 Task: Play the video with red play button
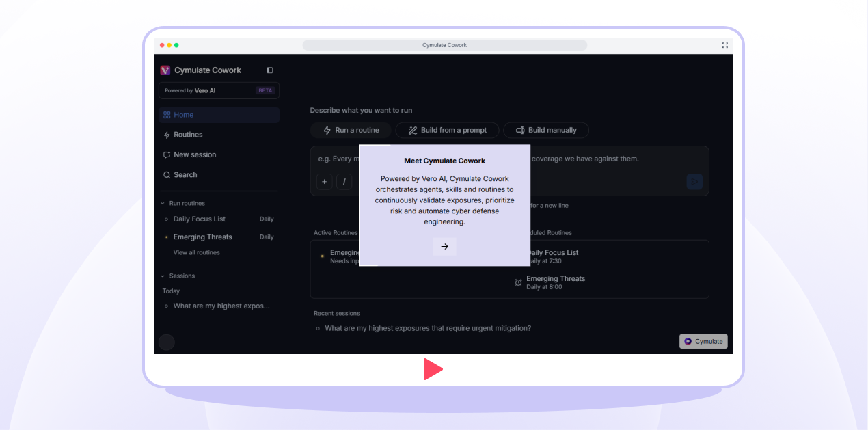click(433, 369)
